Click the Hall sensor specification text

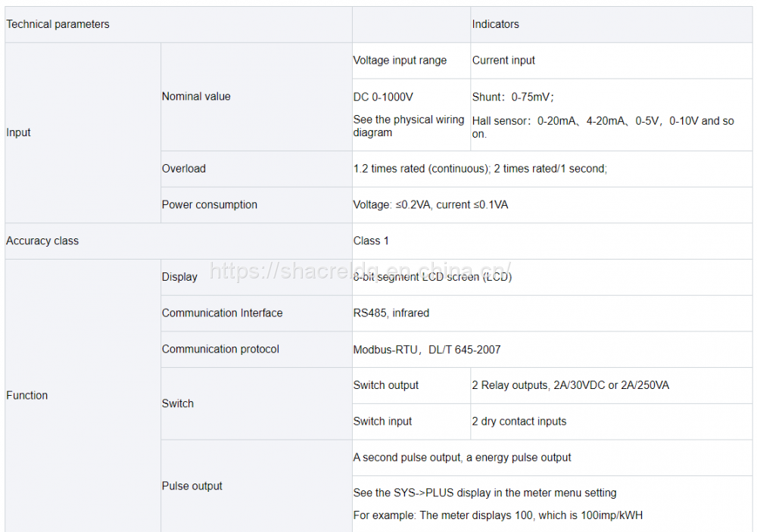pyautogui.click(x=603, y=127)
